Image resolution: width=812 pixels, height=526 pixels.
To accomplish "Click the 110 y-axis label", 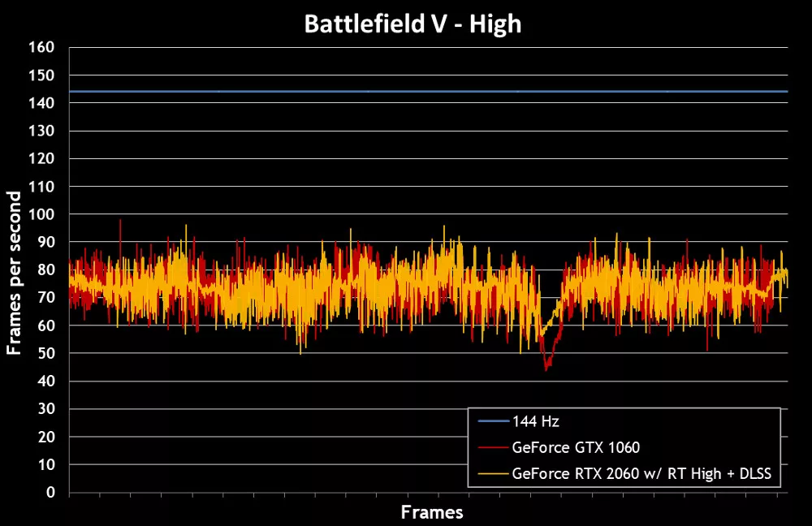I will point(41,187).
